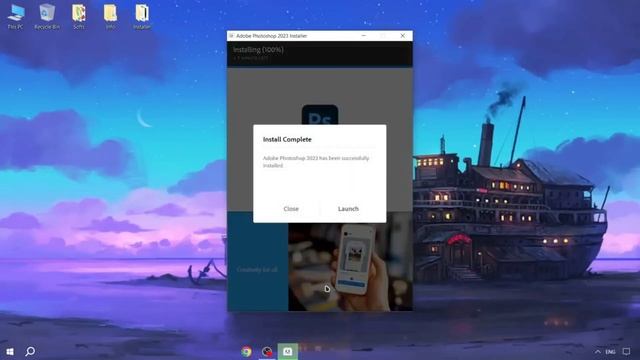Expand the hidden system tray icons chevron
This screenshot has width=640, height=360.
[x=598, y=351]
